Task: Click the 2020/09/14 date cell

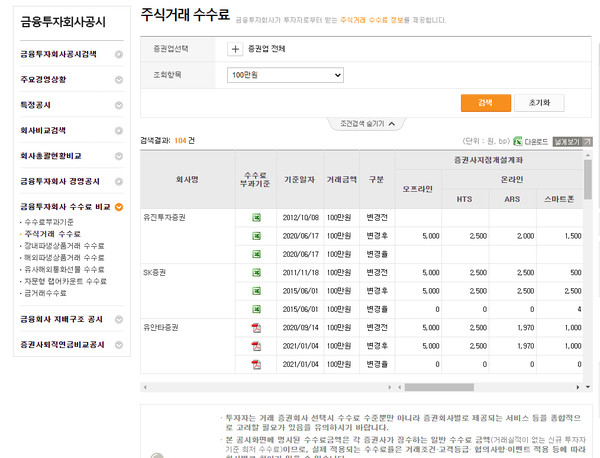Action: point(301,328)
